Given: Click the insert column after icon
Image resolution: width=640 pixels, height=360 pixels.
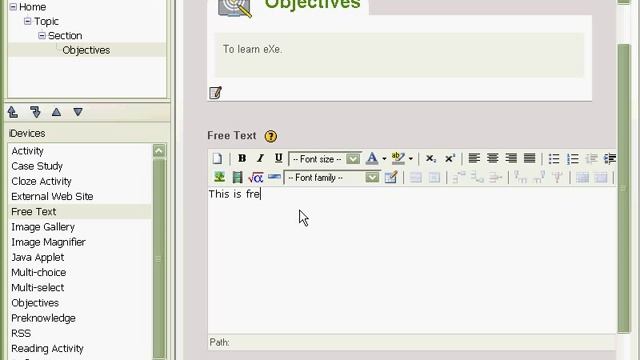Looking at the screenshot, I should (539, 177).
